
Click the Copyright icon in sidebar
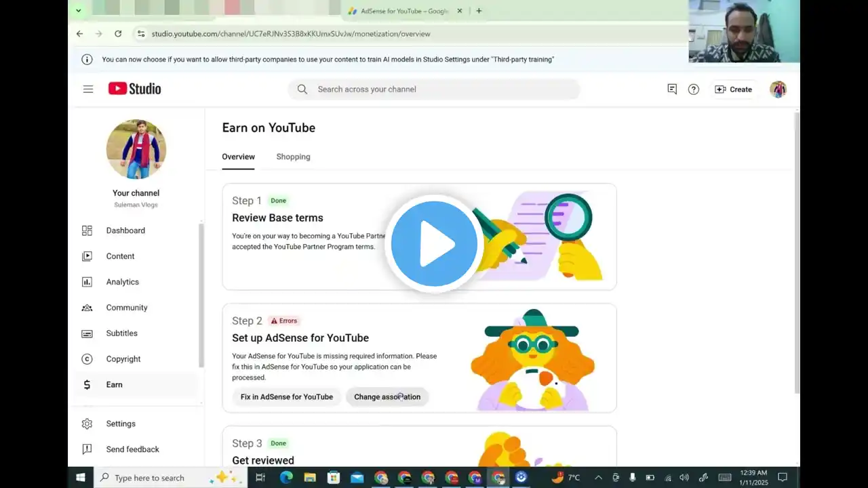tap(87, 359)
